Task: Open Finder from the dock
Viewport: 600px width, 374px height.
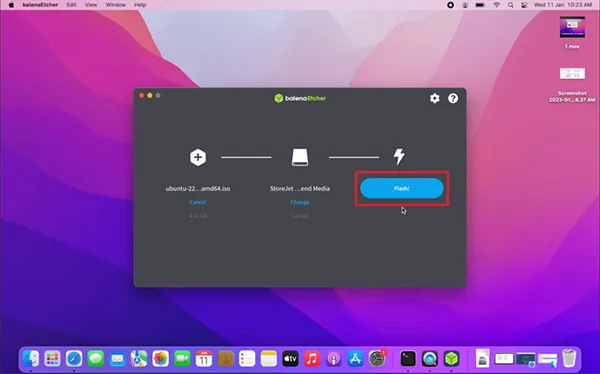Action: click(31, 359)
